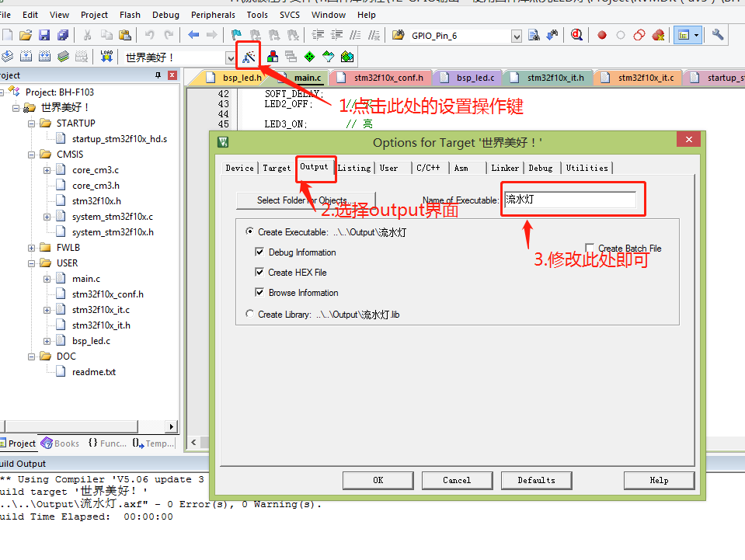Click inside the Name of Executable field
Viewport: 745px width, 560px height.
click(573, 199)
